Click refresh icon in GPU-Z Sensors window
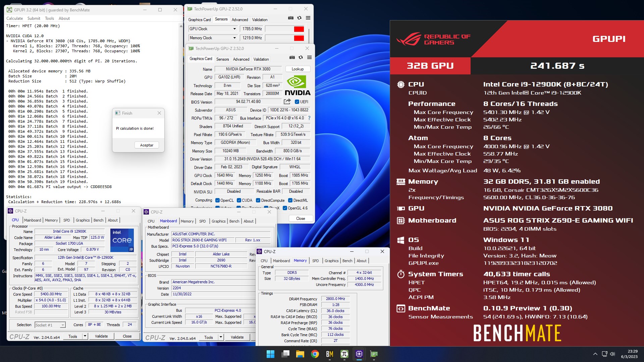The height and width of the screenshot is (362, 644). pos(299,18)
